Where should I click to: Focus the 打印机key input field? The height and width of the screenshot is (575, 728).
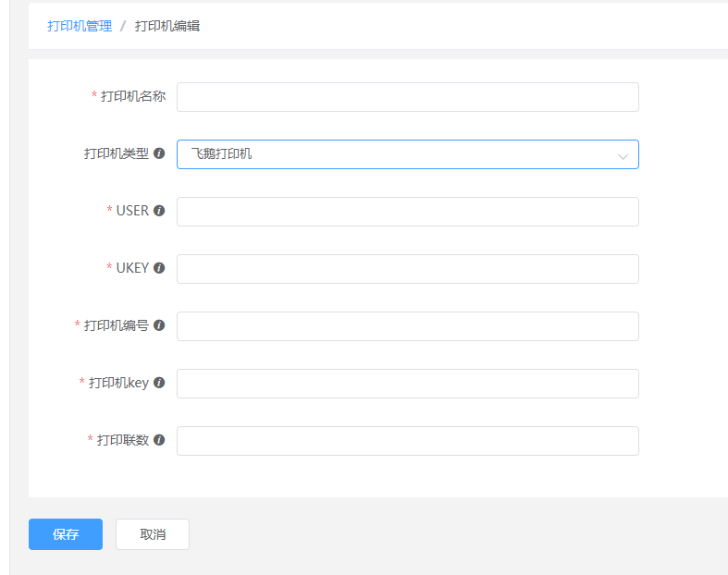point(408,384)
